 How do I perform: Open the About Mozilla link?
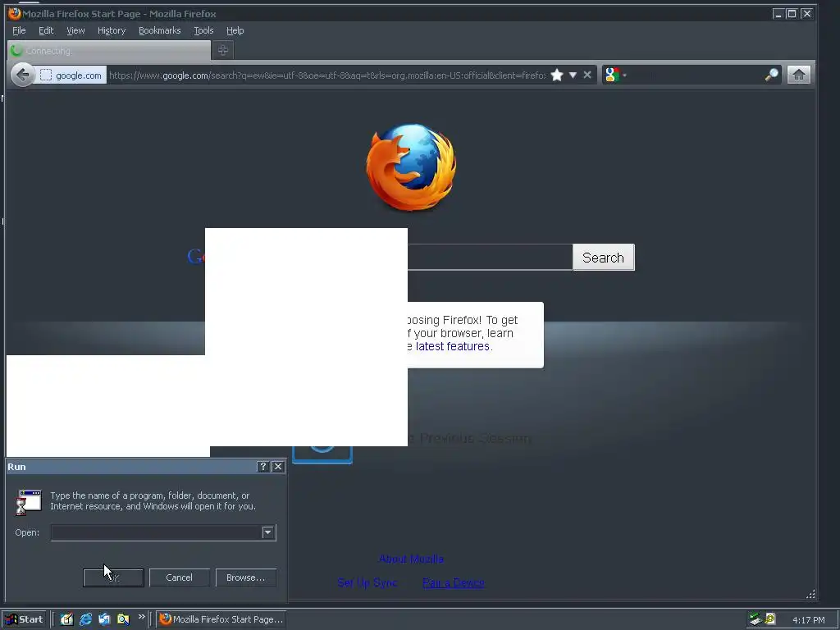(412, 559)
